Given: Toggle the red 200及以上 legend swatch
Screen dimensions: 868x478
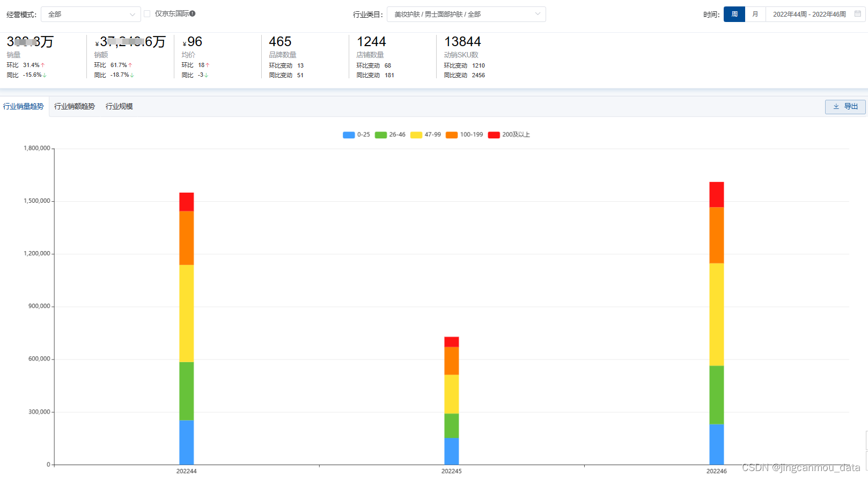Looking at the screenshot, I should (494, 135).
